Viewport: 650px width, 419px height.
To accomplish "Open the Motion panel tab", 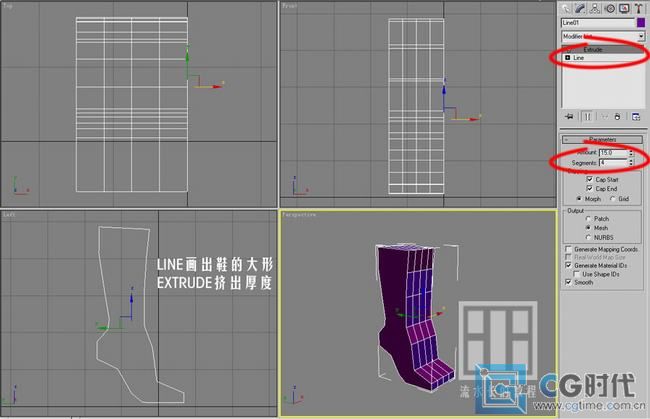I will tap(609, 8).
